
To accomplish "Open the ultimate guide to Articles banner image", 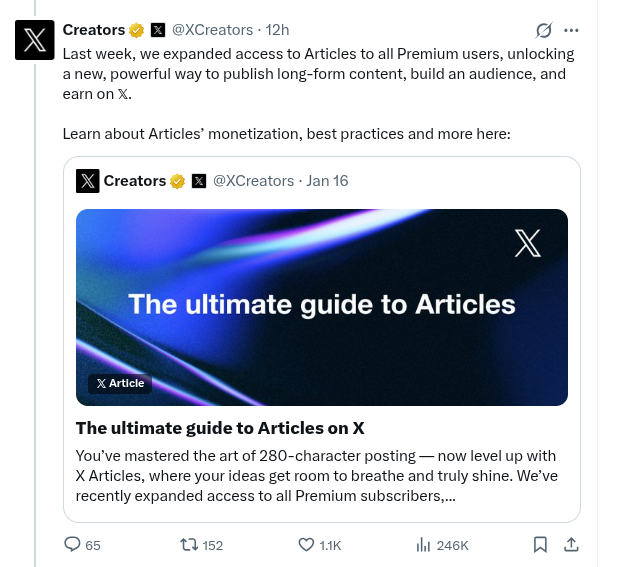I will click(322, 300).
